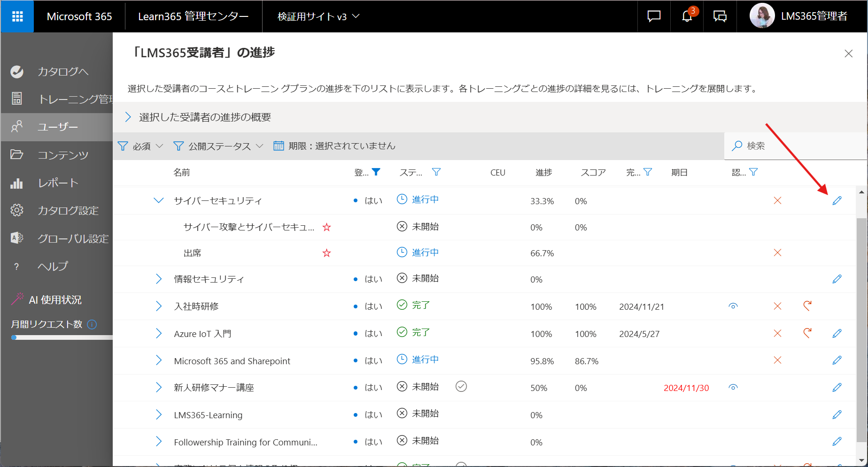Edit progress for Azure IoT 入門 pencil icon
Image resolution: width=868 pixels, height=467 pixels.
coord(837,334)
